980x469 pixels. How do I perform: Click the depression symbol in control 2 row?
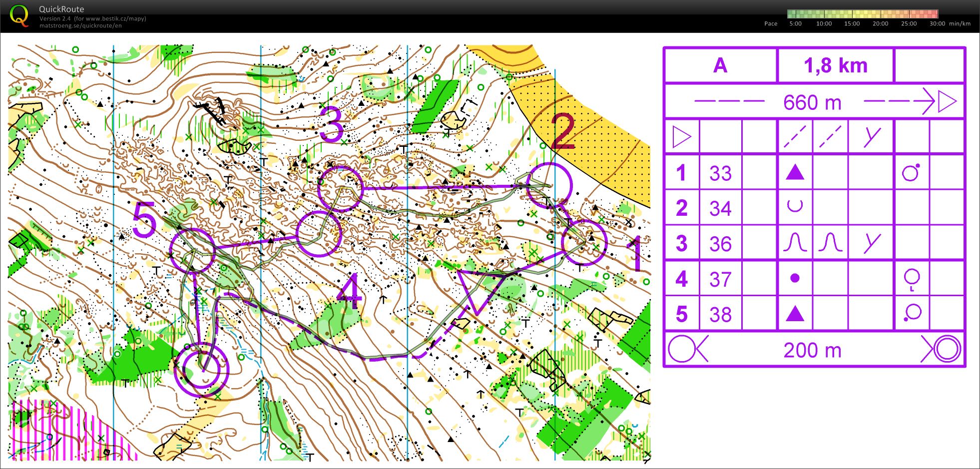point(795,207)
